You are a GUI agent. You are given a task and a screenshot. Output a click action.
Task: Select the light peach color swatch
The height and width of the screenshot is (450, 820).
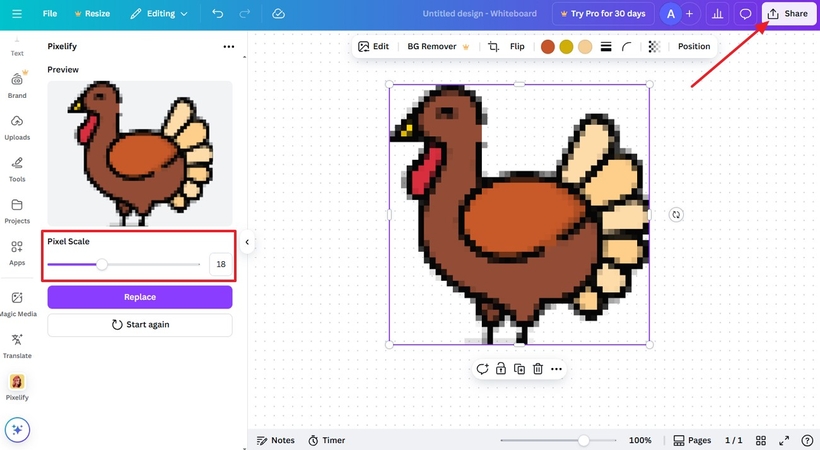pos(585,47)
